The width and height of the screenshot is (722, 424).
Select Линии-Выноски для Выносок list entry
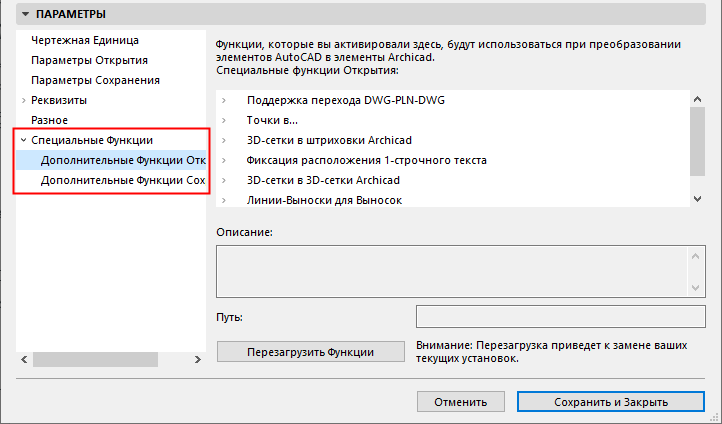coord(325,200)
